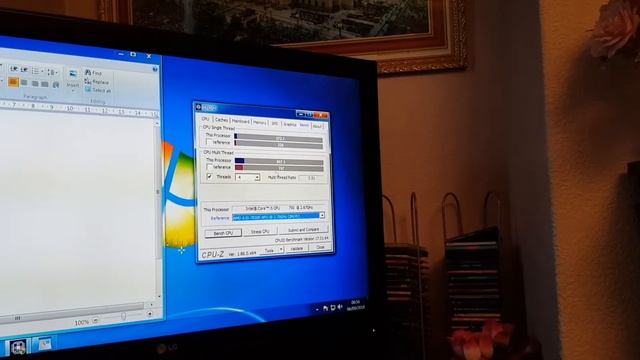Click the Select all icon in WordPad
Viewport: 640px width, 360px height.
88,89
